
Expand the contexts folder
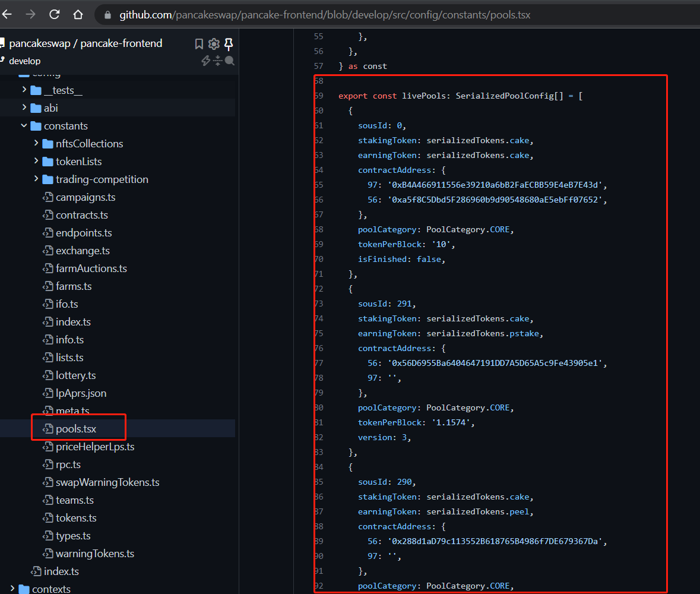point(12,589)
